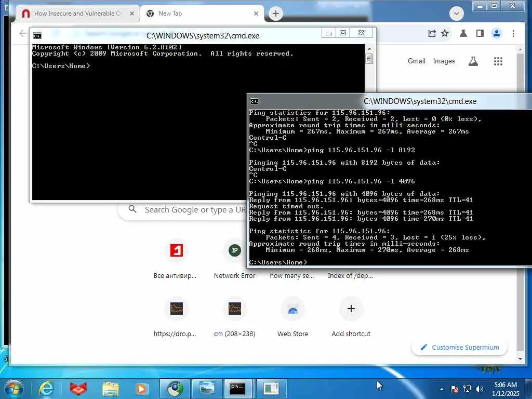Switch to the picture viewer taskbar item
This screenshot has height=399, width=532.
(x=207, y=389)
